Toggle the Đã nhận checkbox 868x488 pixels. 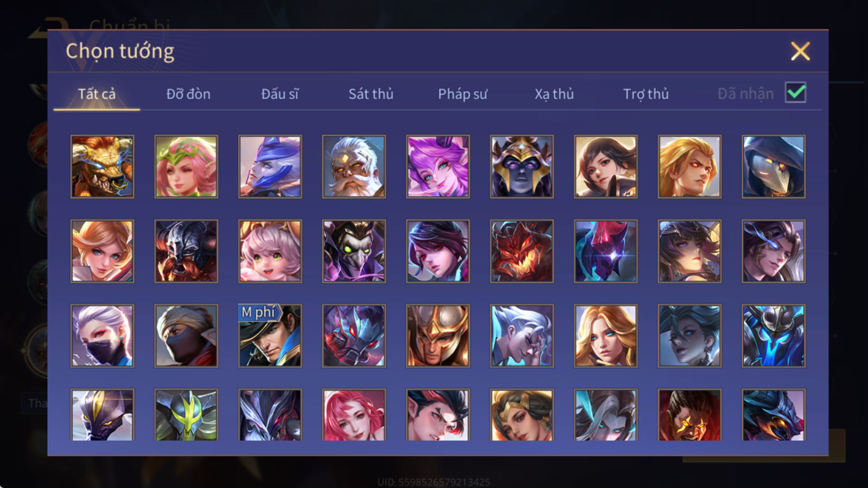[796, 93]
